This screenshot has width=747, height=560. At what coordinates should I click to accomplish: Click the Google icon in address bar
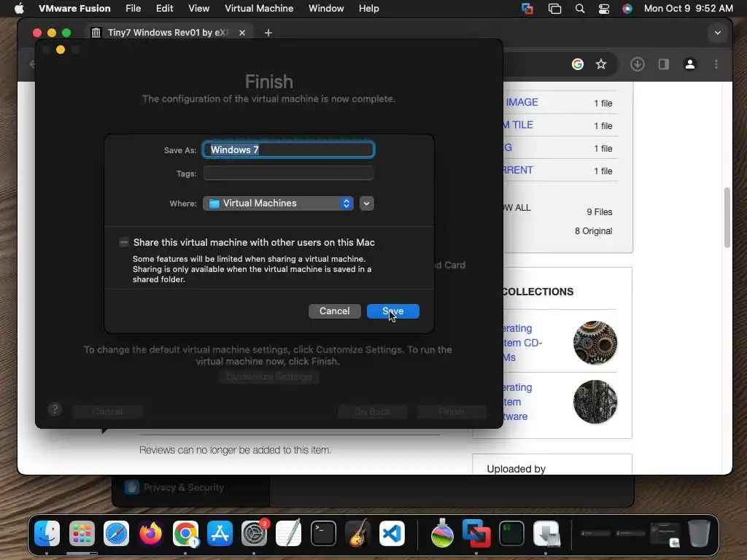[578, 64]
